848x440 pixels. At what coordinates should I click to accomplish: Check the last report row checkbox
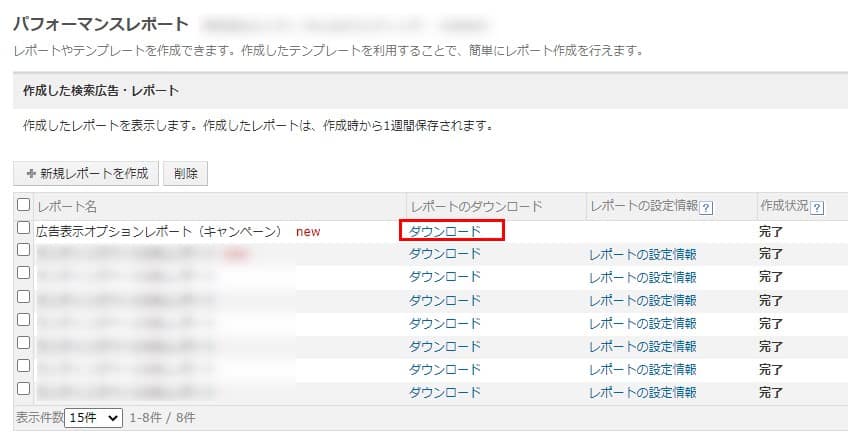(x=24, y=390)
